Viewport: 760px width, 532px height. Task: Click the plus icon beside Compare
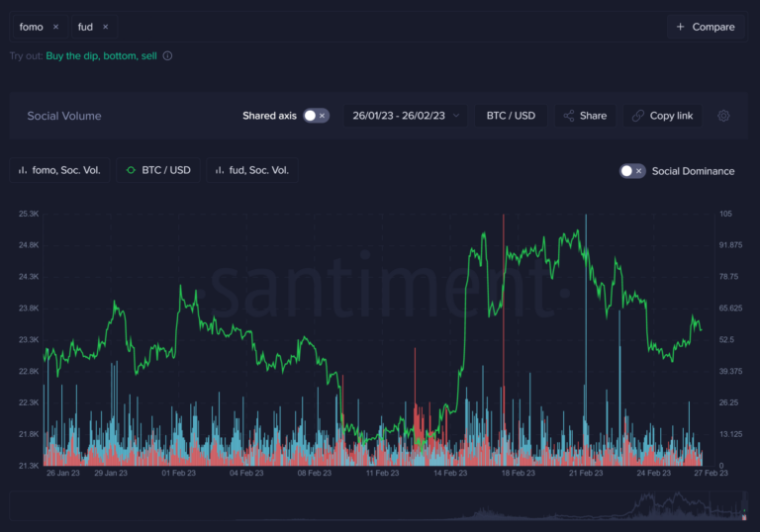(680, 27)
